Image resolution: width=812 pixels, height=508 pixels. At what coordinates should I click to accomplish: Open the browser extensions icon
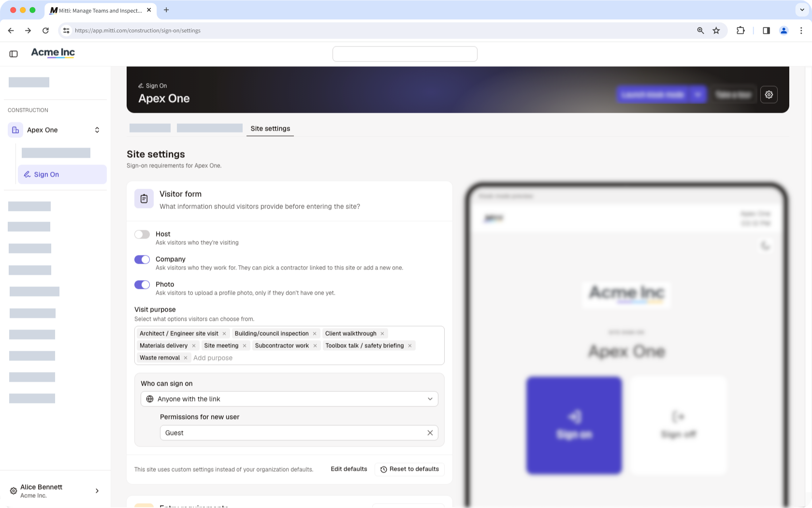740,30
